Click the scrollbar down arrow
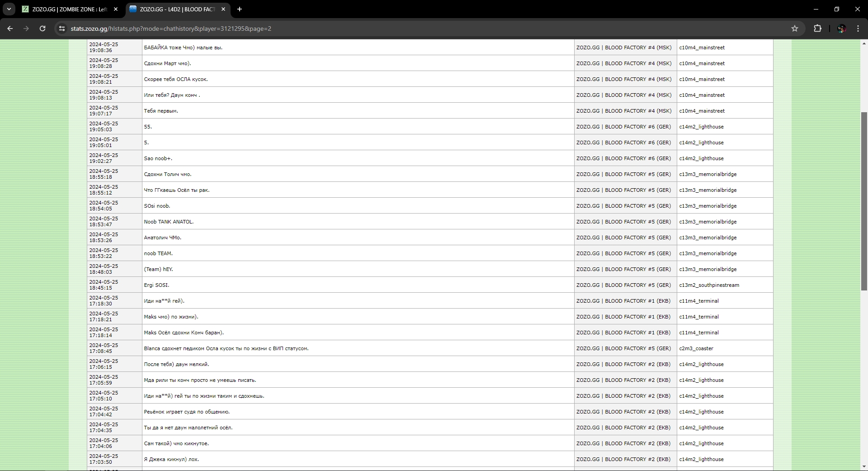This screenshot has height=471, width=868. point(864,466)
